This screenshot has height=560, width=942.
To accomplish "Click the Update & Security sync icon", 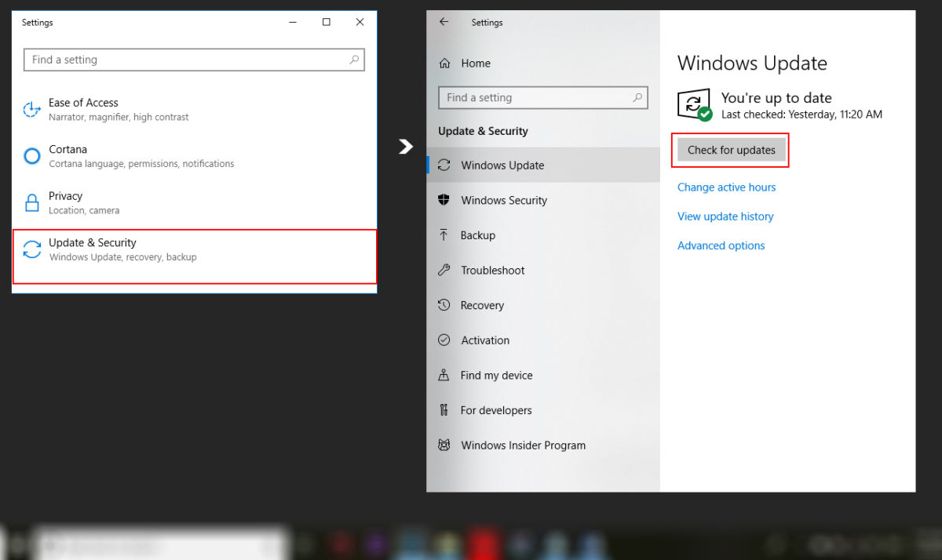I will click(x=31, y=249).
